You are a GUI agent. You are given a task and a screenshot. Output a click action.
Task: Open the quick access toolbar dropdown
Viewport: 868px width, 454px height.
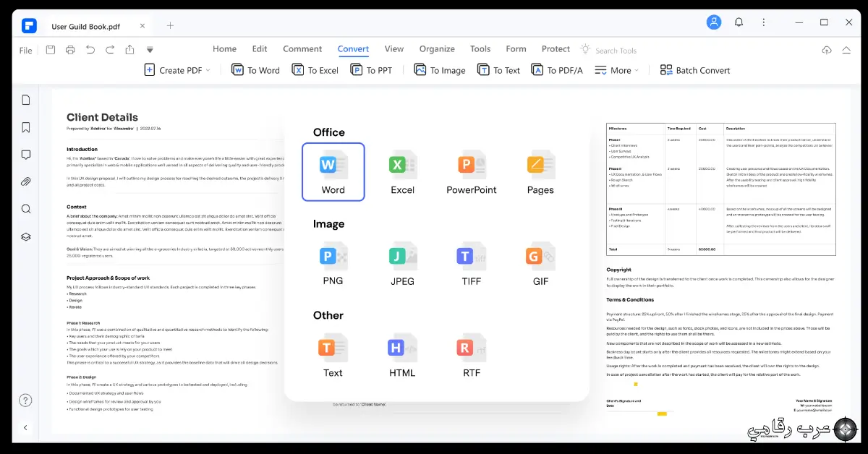coord(150,50)
